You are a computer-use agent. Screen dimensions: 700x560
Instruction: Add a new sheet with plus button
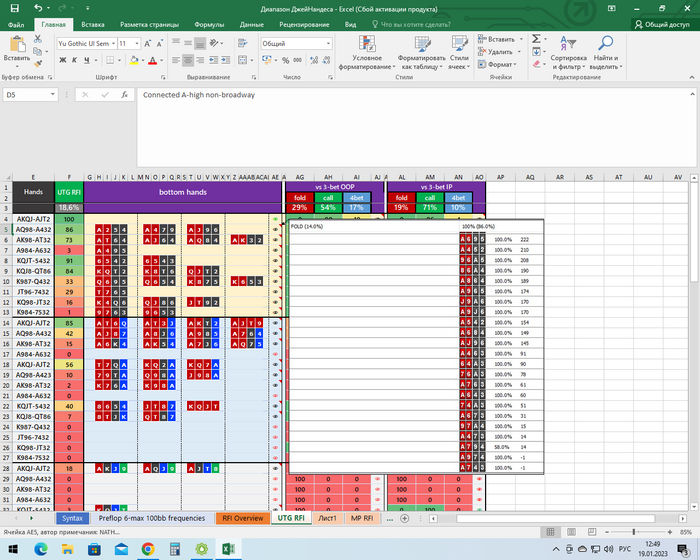404,518
